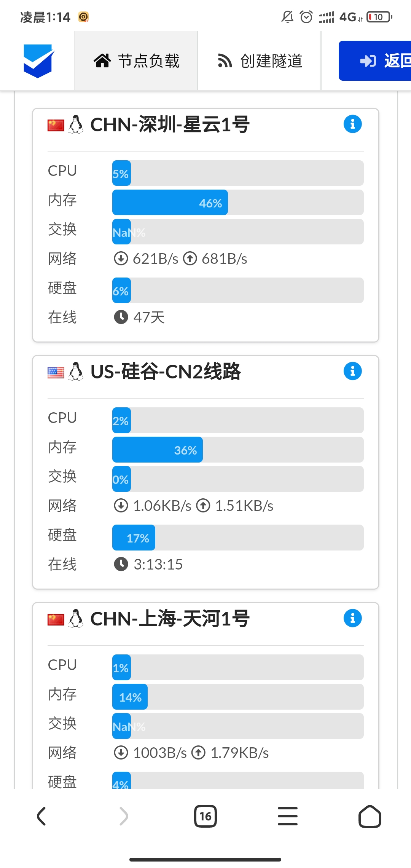411x868 pixels.
Task: Switch to the 创建隧道 tab
Action: pos(259,61)
